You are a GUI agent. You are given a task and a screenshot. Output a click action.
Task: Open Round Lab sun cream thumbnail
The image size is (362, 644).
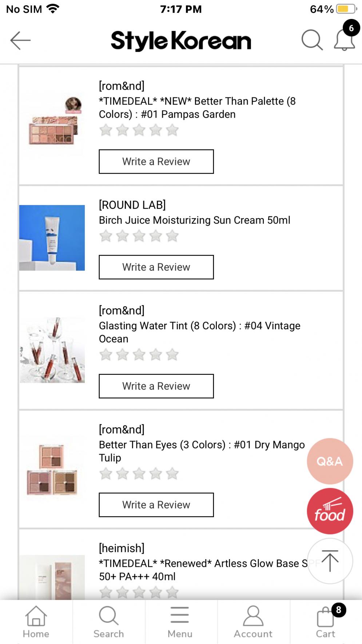pyautogui.click(x=52, y=238)
